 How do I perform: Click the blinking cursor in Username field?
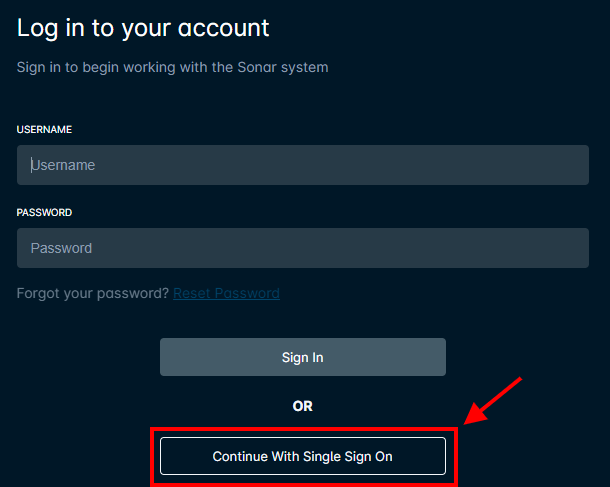(x=31, y=165)
